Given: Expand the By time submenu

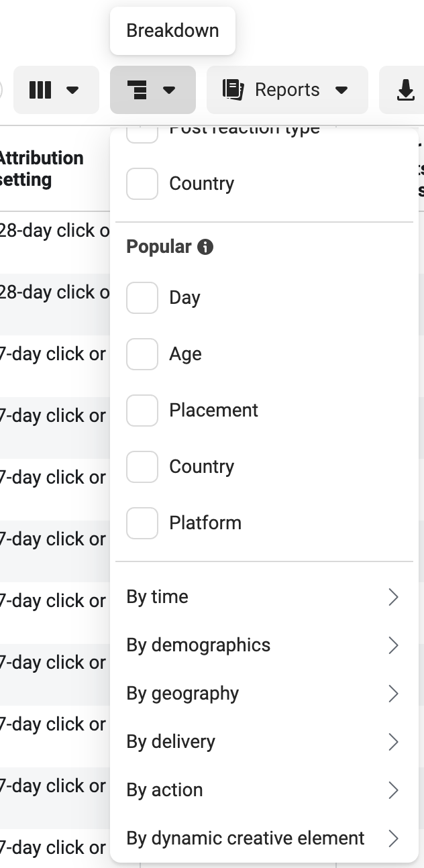Looking at the screenshot, I should point(264,597).
